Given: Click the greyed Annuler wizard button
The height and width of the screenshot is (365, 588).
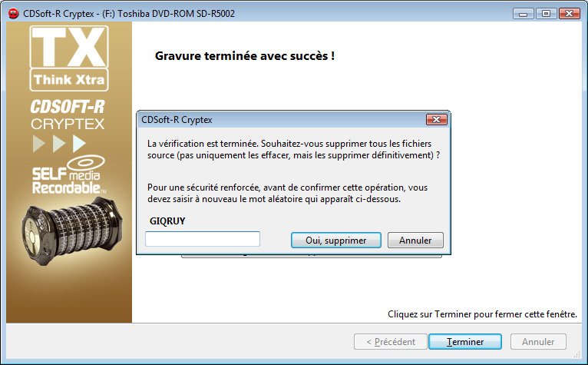Looking at the screenshot, I should [x=538, y=342].
